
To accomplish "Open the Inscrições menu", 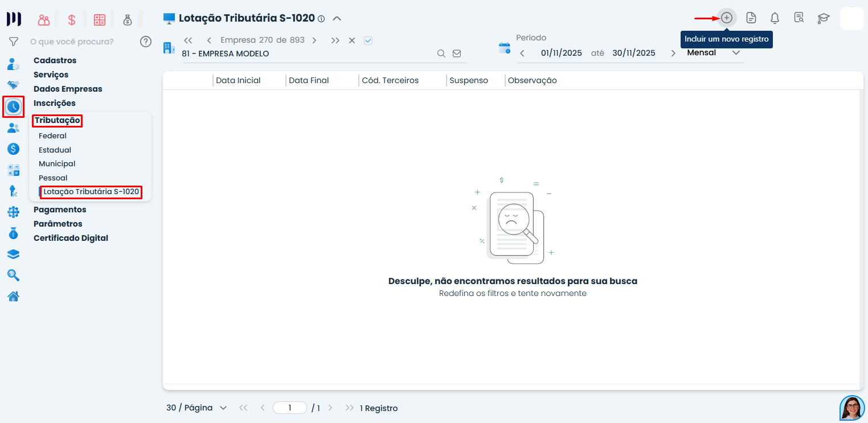I will pyautogui.click(x=55, y=103).
